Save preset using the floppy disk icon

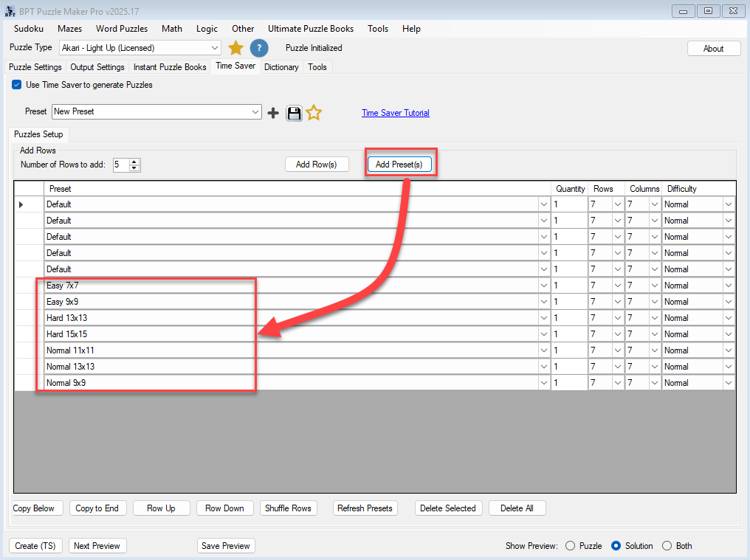click(294, 113)
